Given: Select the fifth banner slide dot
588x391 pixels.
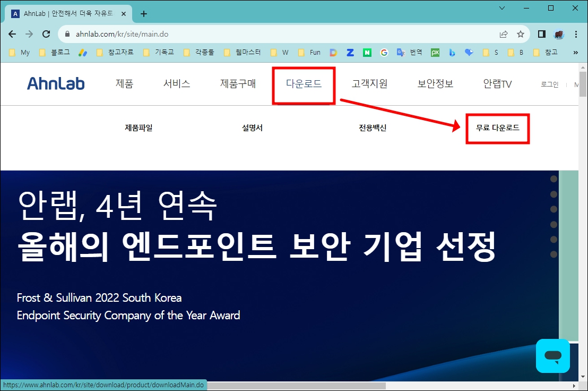Looking at the screenshot, I should 554,240.
